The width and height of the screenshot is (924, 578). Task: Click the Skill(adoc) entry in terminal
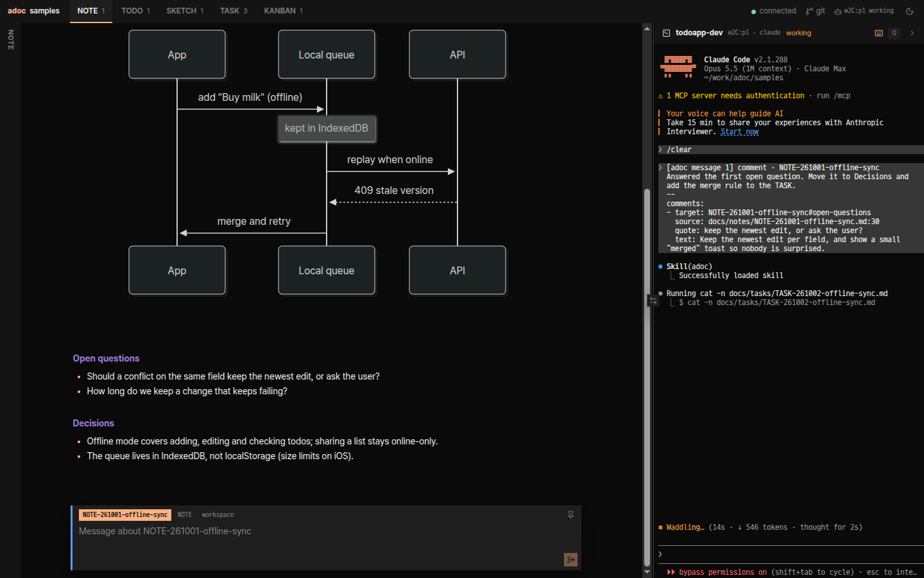point(689,267)
